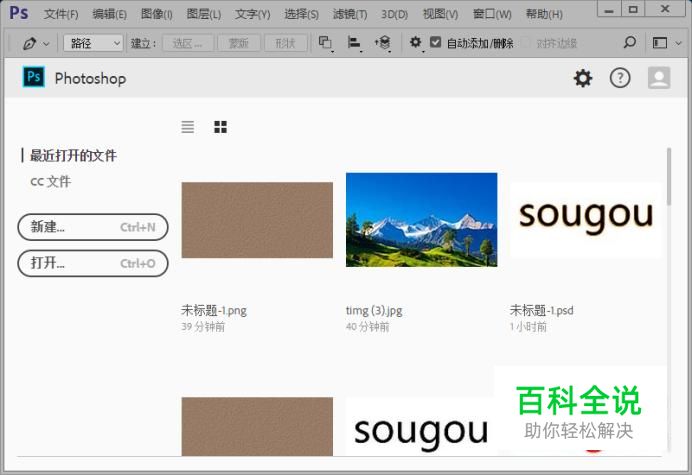Select 最近打开的文件 in the sidebar

(73, 155)
